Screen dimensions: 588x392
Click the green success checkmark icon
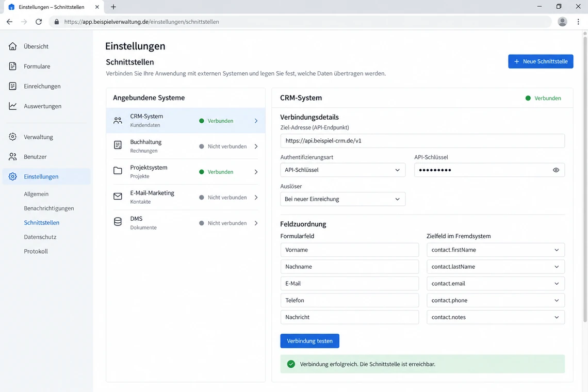[x=291, y=364]
